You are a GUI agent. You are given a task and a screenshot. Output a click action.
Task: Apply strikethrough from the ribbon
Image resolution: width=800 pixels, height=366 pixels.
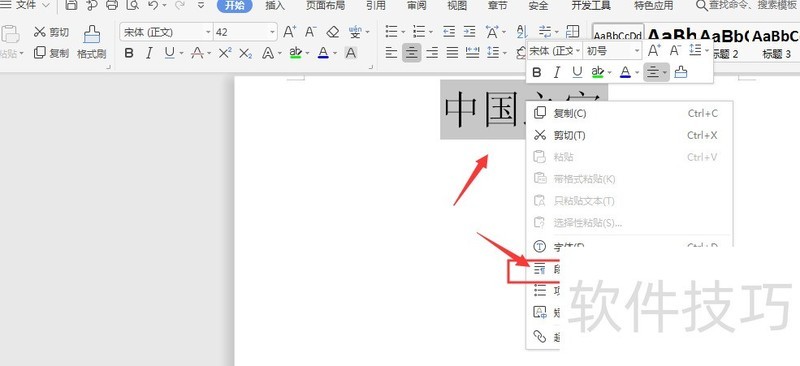(197, 53)
